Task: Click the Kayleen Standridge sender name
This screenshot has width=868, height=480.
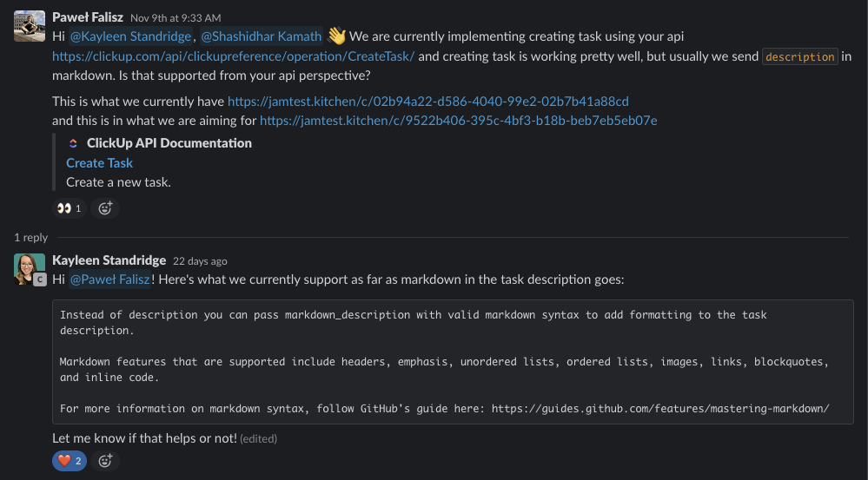Action: pyautogui.click(x=109, y=260)
